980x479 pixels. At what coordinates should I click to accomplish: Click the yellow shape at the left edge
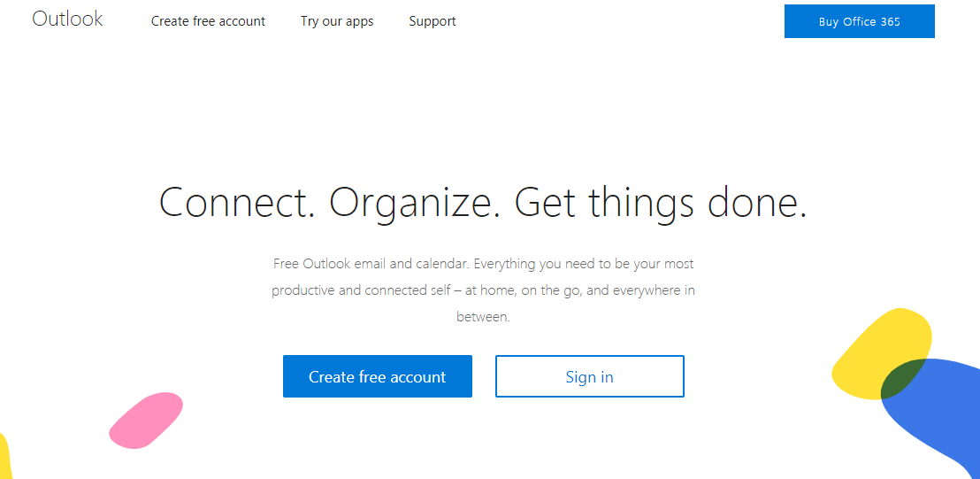[4, 456]
